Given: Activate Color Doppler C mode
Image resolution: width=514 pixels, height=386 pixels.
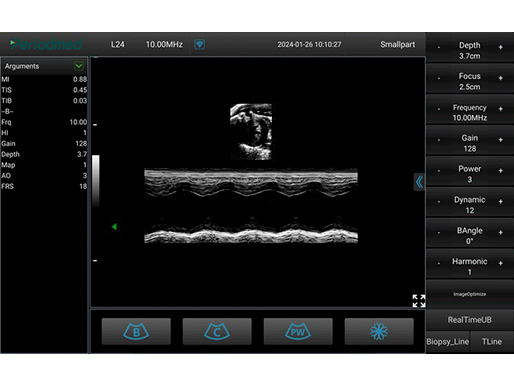Looking at the screenshot, I should pos(217,331).
